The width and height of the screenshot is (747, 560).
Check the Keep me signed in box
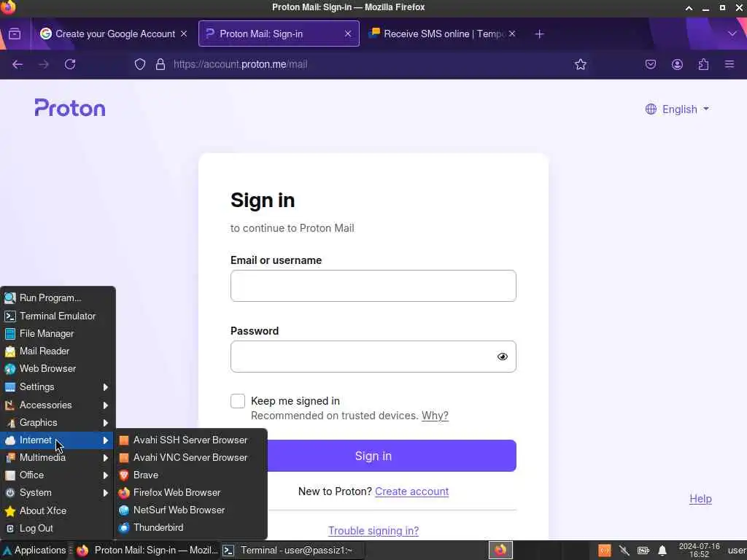pyautogui.click(x=238, y=401)
